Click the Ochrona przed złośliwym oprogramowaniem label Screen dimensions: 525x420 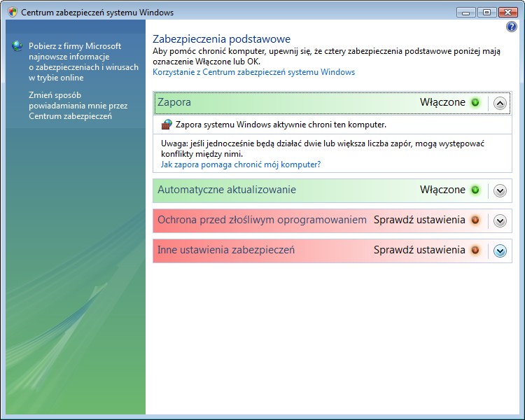pyautogui.click(x=262, y=220)
